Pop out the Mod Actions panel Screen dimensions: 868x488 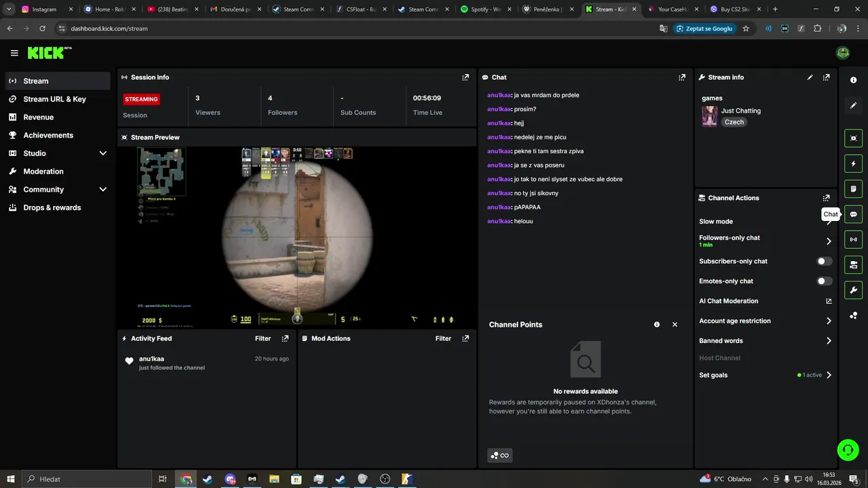tap(465, 338)
